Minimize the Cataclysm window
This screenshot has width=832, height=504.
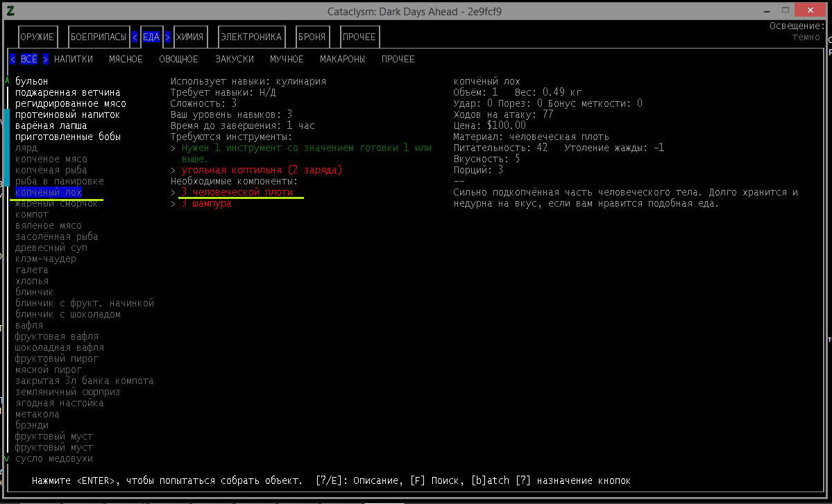767,10
